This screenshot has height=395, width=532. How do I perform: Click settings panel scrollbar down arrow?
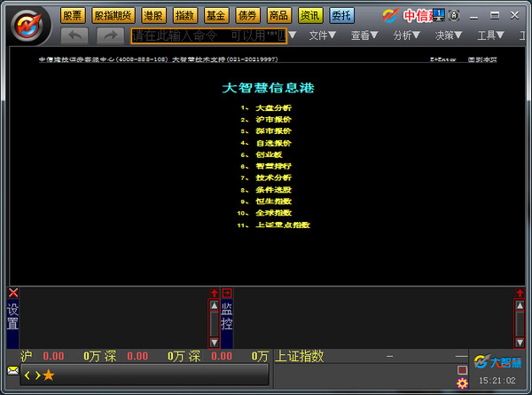pyautogui.click(x=214, y=343)
